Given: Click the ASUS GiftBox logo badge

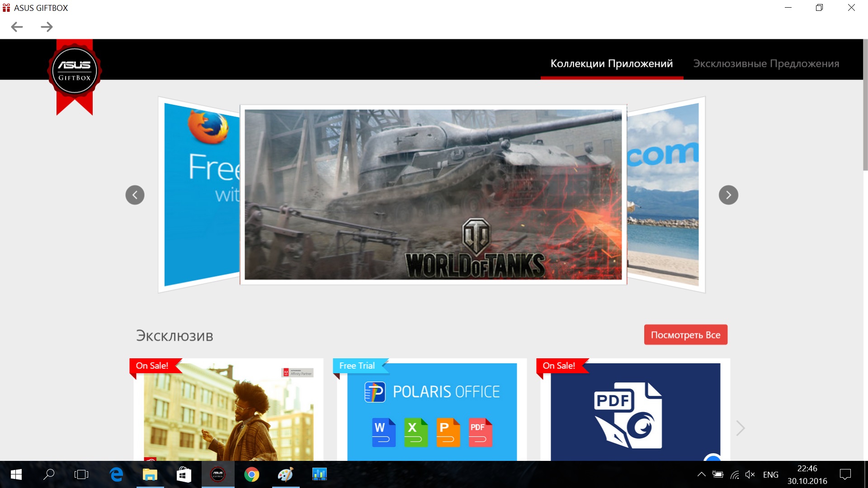Looking at the screenshot, I should click(75, 71).
